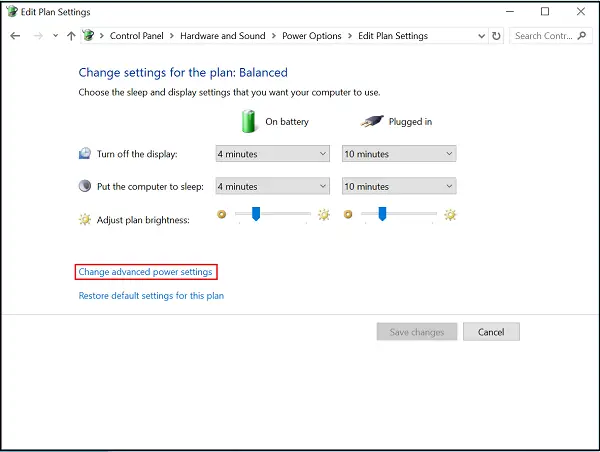This screenshot has height=452, width=600.
Task: Click the battery icon above On battery
Action: point(248,121)
